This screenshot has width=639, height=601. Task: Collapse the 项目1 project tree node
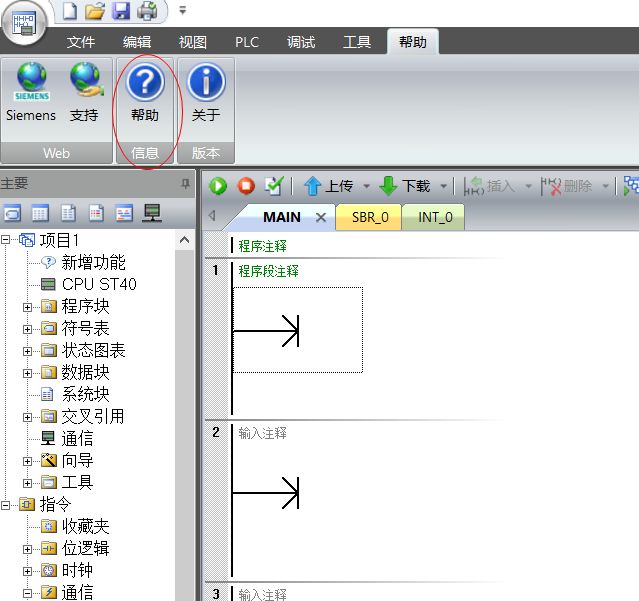tap(8, 240)
